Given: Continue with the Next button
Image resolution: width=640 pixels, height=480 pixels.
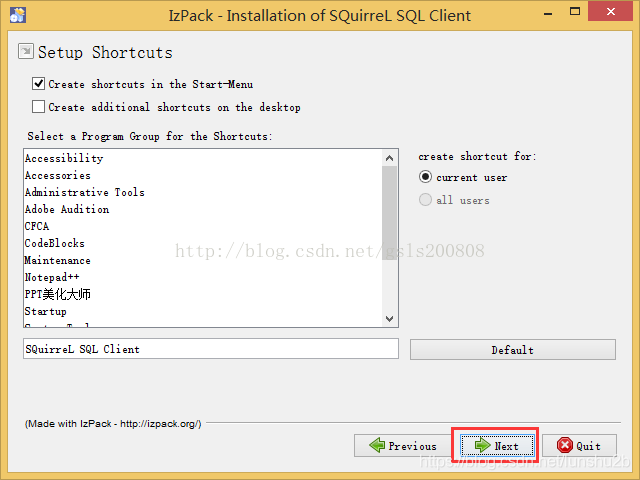Looking at the screenshot, I should 497,446.
